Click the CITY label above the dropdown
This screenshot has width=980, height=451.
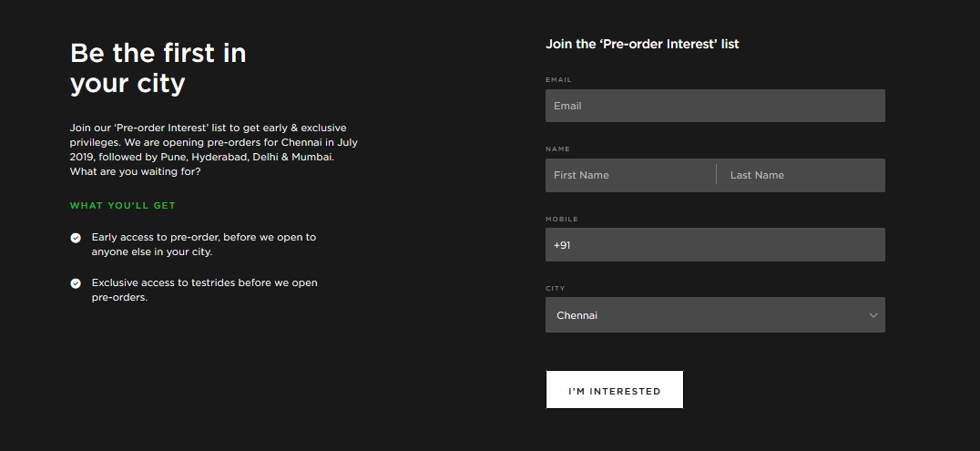556,289
